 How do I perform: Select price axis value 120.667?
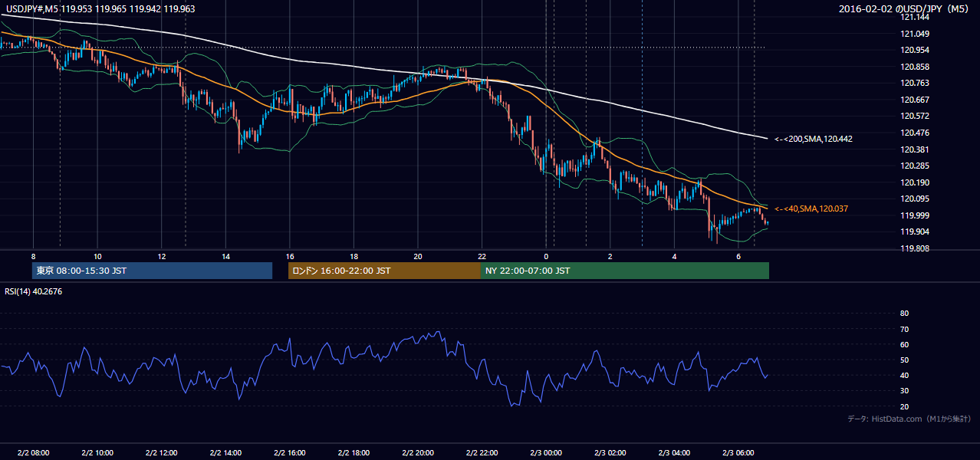[914, 100]
